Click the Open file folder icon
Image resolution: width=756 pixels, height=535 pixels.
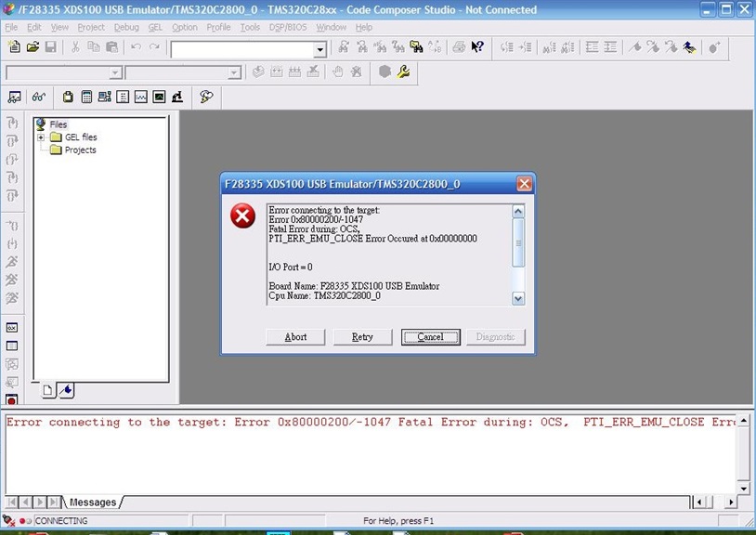coord(33,46)
